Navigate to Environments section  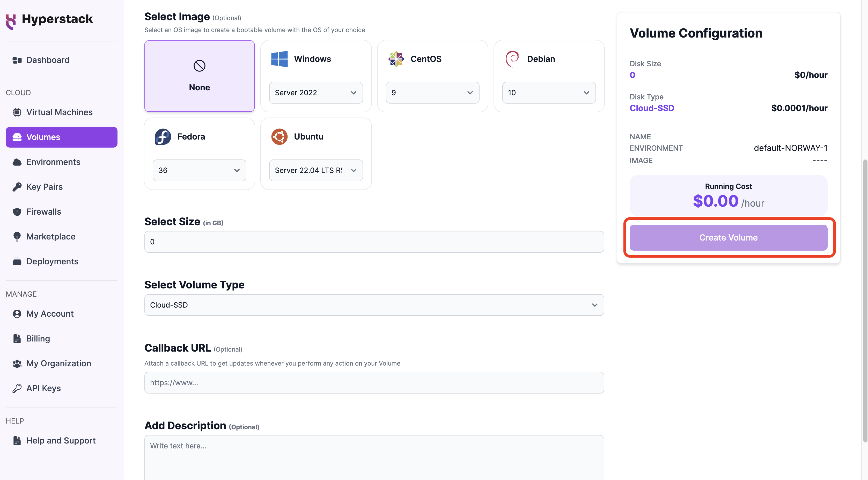[53, 161]
